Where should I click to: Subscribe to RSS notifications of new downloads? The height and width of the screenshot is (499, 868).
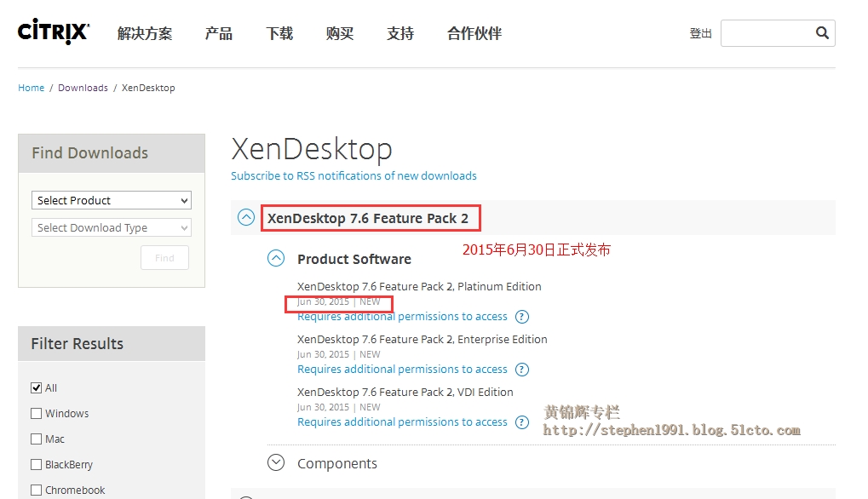(x=354, y=176)
